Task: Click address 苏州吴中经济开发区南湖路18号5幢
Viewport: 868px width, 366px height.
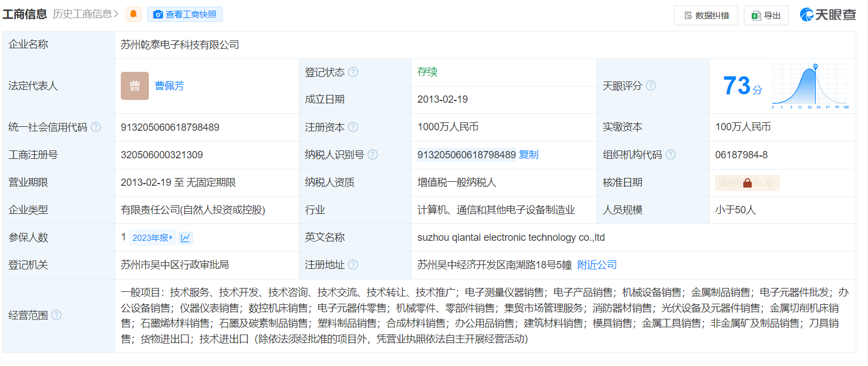Action: click(494, 264)
